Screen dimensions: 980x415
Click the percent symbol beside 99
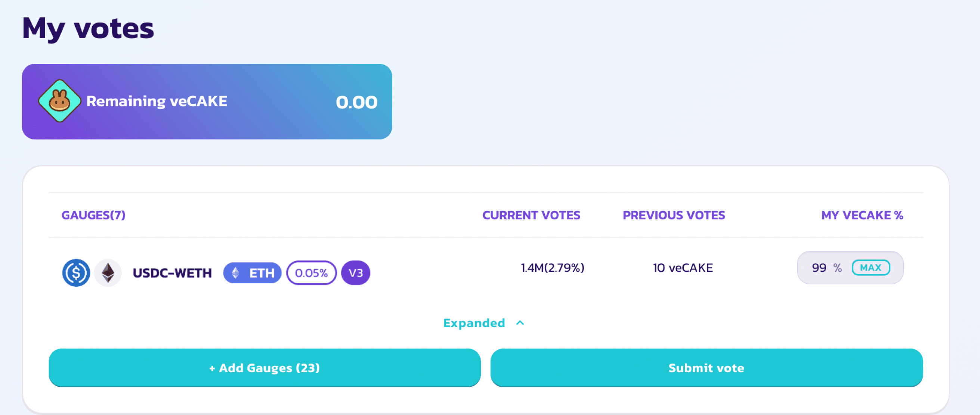[837, 268]
